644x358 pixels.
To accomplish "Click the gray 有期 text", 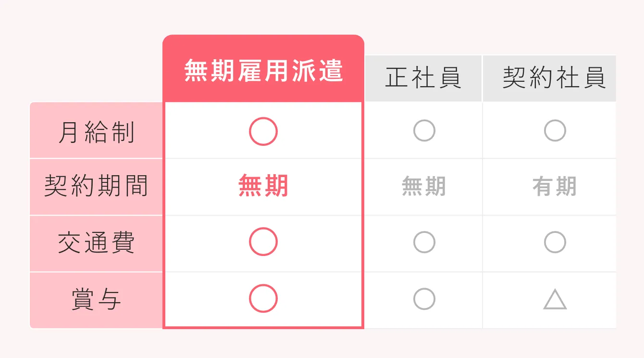I will click(x=555, y=186).
